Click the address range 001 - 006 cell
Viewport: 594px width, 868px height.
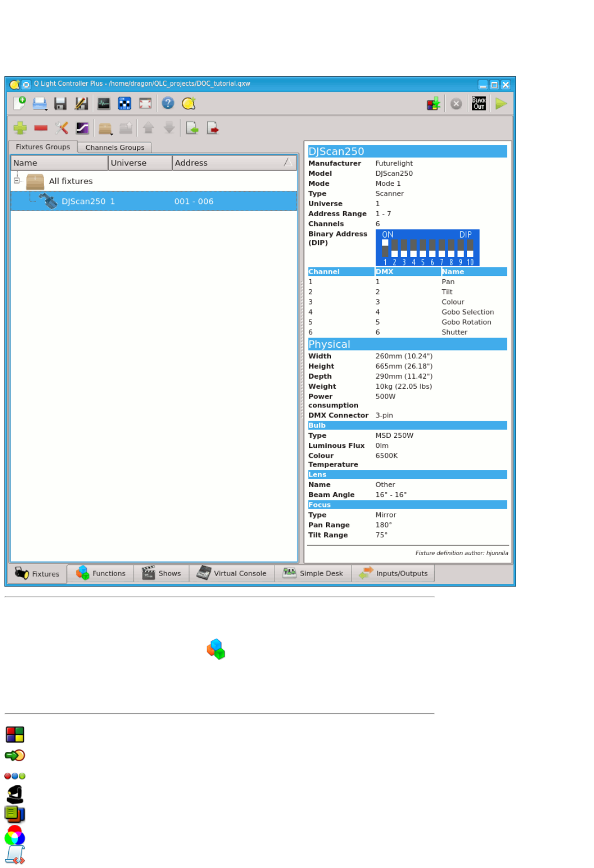pyautogui.click(x=194, y=202)
